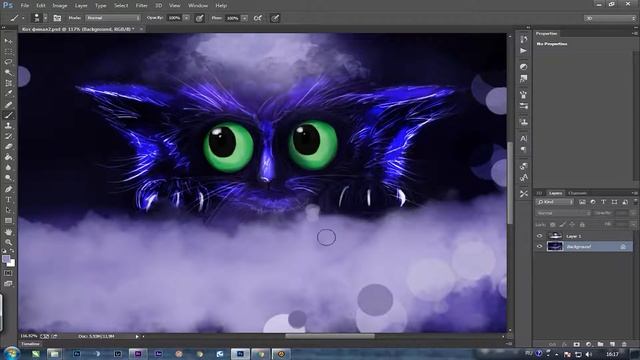Select the Brush tool in toolbox
Screen dimensions: 640x360
pos(8,115)
